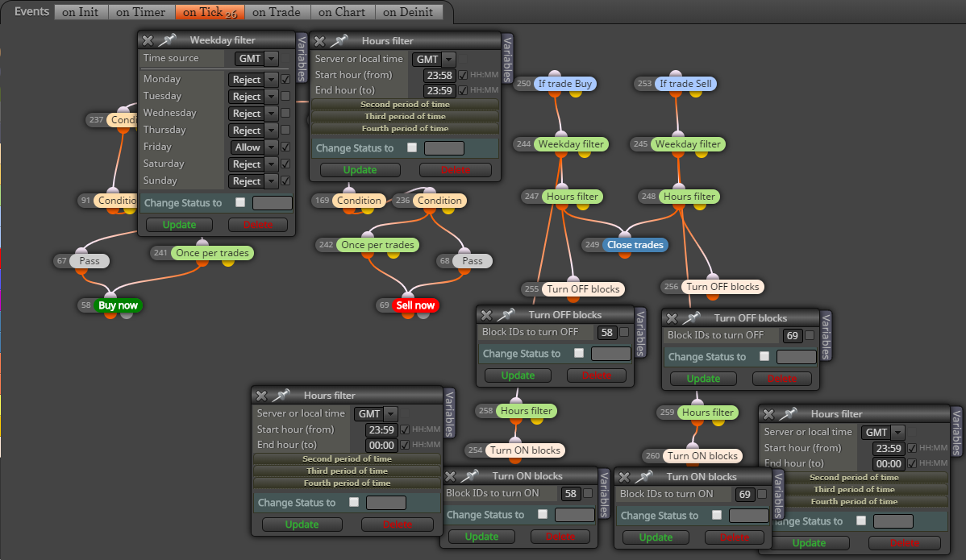Click Update in Turn ON blocks 69 panel
The height and width of the screenshot is (560, 966).
click(656, 537)
